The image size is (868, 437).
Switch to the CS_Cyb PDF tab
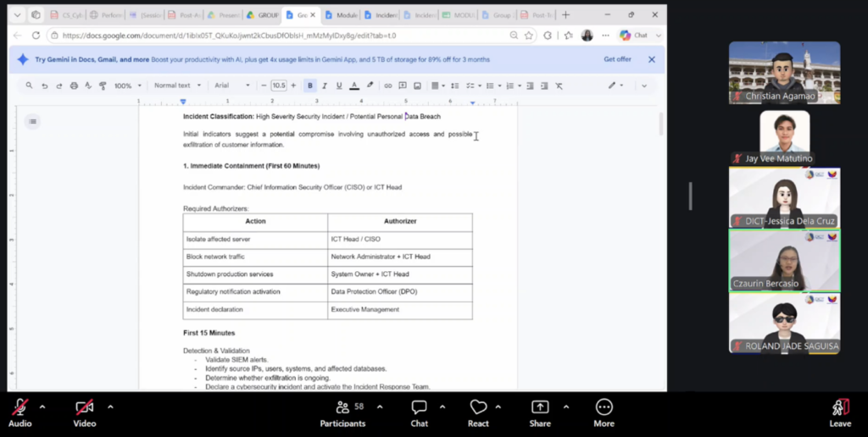[67, 15]
